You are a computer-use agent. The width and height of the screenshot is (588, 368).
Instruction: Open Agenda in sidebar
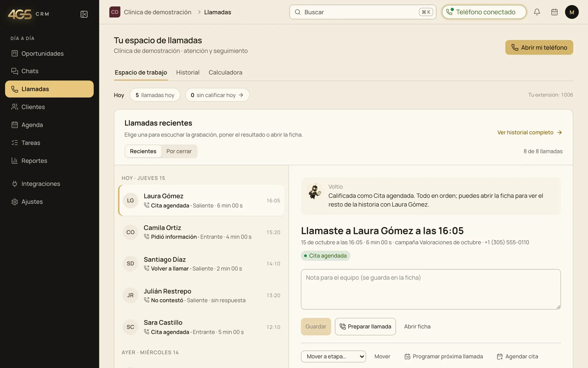[49, 125]
